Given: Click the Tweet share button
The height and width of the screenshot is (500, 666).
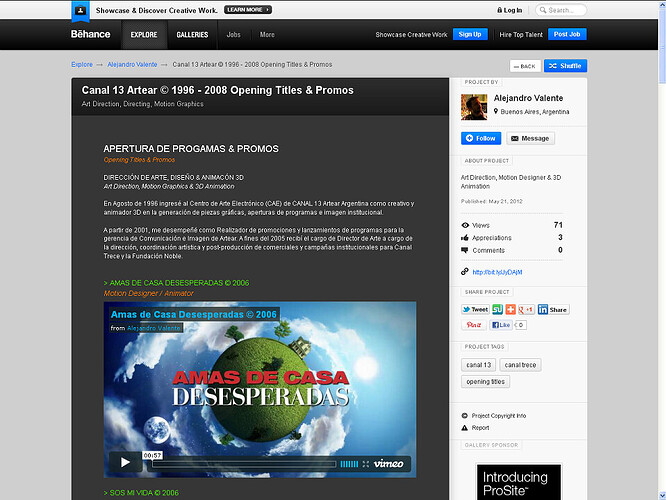Looking at the screenshot, I should click(475, 310).
